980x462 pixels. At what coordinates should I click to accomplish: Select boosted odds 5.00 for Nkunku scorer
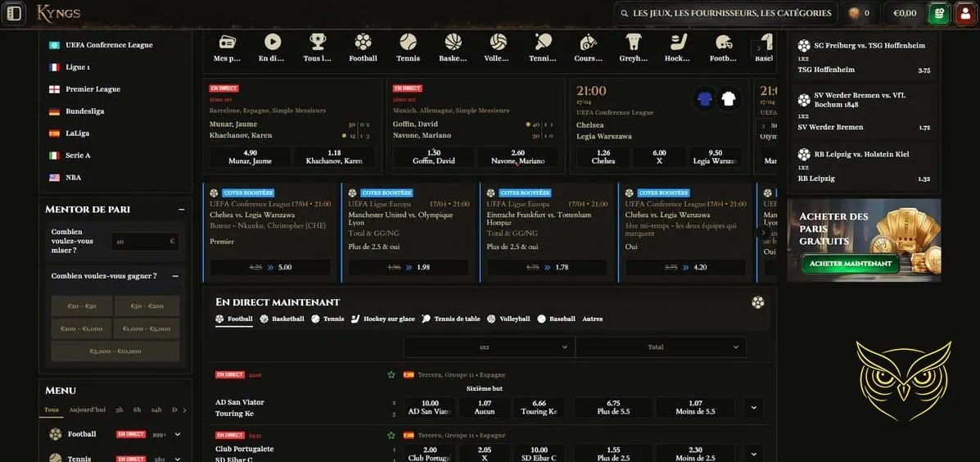tap(270, 268)
